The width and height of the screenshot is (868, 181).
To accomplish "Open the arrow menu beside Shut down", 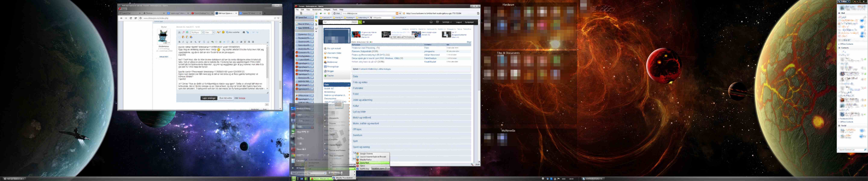I will pos(341,173).
